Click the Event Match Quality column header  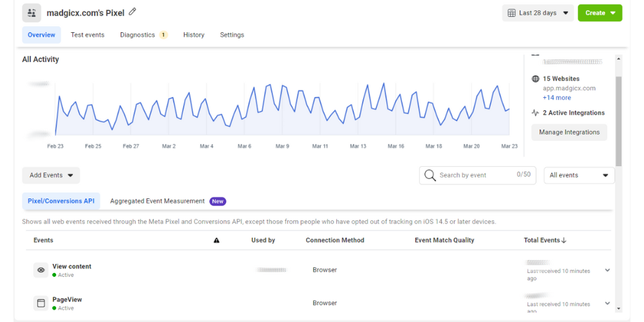(444, 240)
